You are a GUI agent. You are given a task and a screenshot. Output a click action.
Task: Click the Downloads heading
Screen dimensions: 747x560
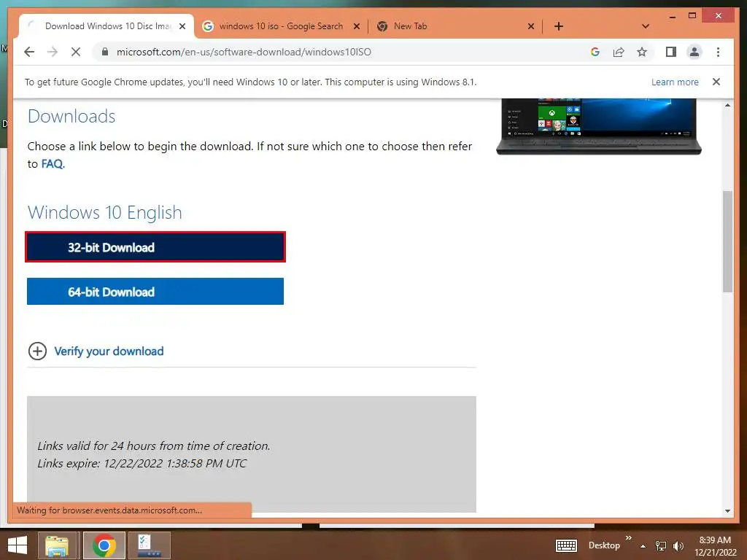point(71,116)
